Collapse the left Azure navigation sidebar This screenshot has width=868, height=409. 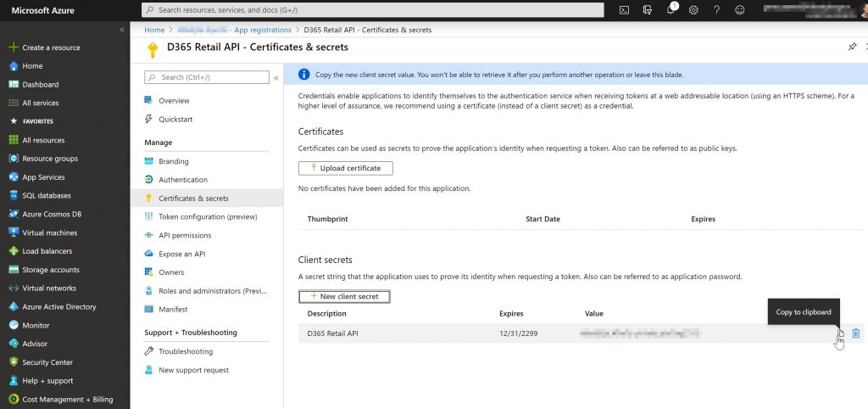click(122, 30)
